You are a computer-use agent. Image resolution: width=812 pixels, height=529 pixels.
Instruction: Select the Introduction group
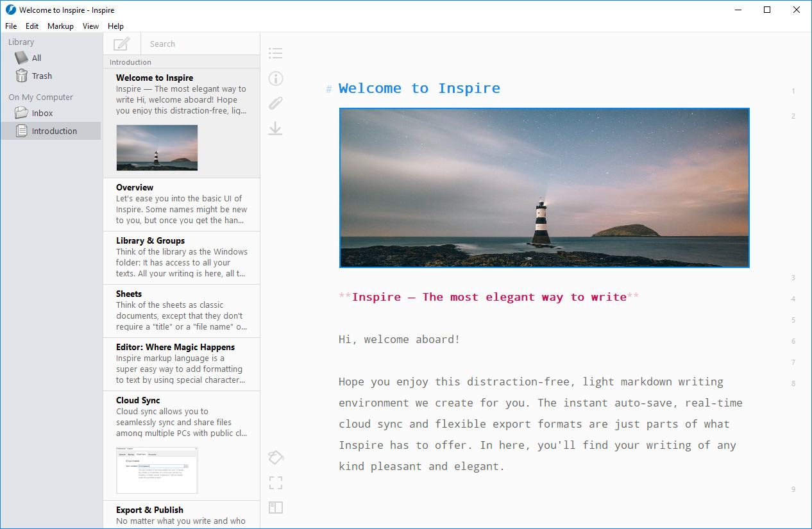click(51, 131)
